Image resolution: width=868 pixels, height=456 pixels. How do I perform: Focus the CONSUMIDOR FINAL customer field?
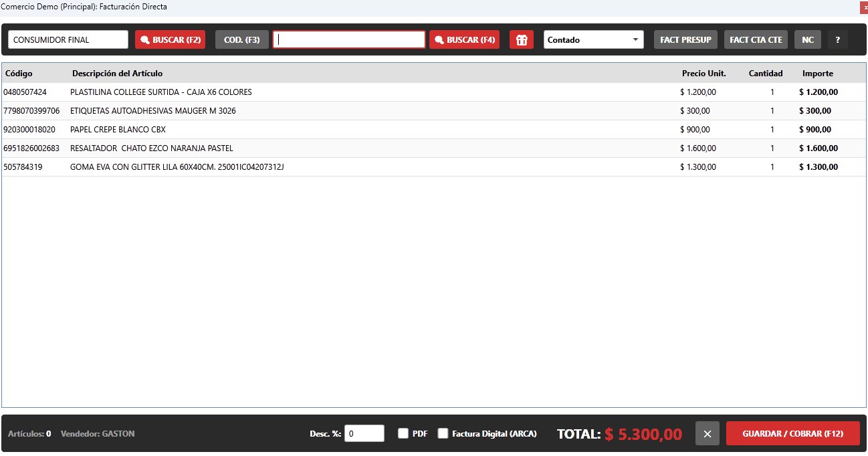68,39
